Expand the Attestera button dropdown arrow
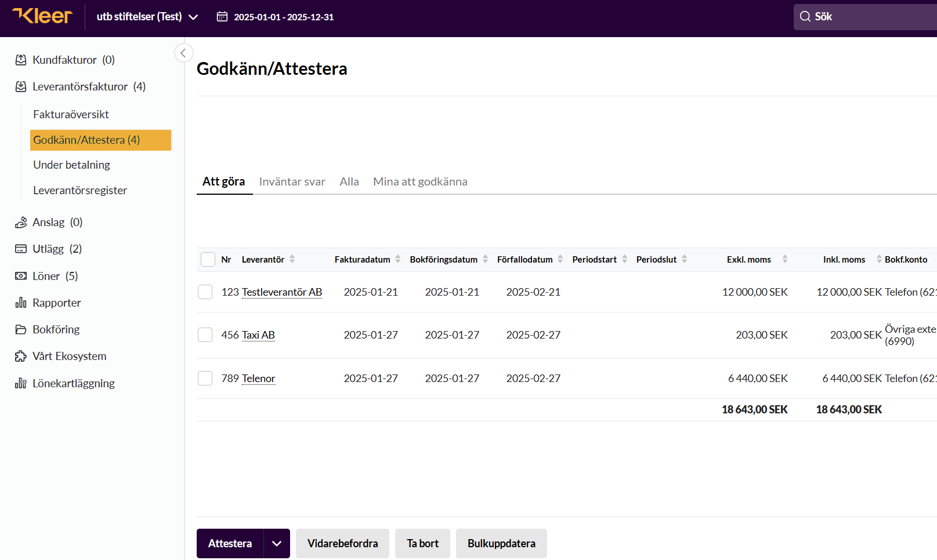Screen dimensions: 937x560 277,543
